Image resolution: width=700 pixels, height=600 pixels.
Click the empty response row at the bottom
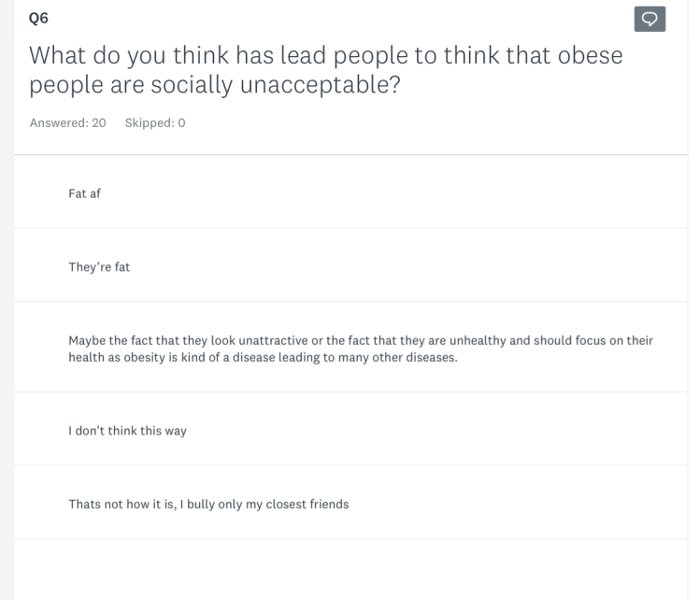coord(350,568)
